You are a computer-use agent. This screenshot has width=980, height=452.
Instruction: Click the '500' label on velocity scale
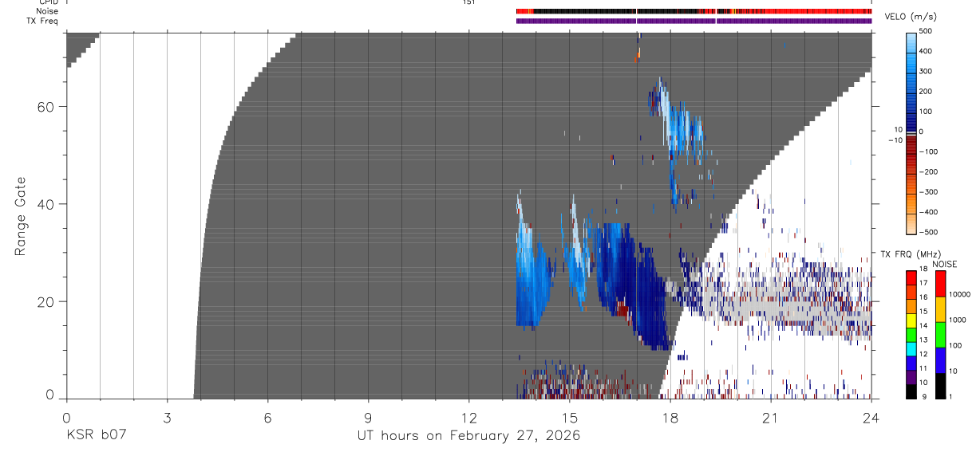[x=927, y=31]
